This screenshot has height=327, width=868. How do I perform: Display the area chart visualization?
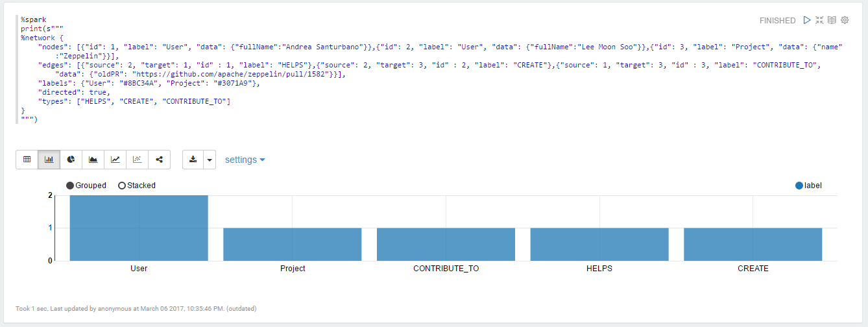(x=93, y=160)
